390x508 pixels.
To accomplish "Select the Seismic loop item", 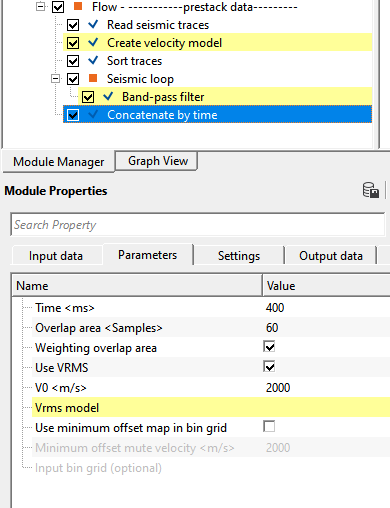I will 140,79.
